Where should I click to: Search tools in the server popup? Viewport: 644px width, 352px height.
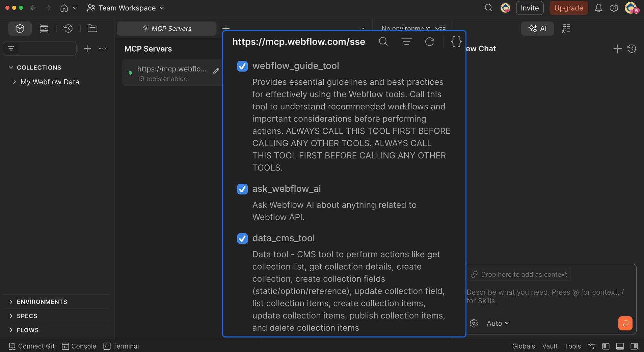[383, 42]
